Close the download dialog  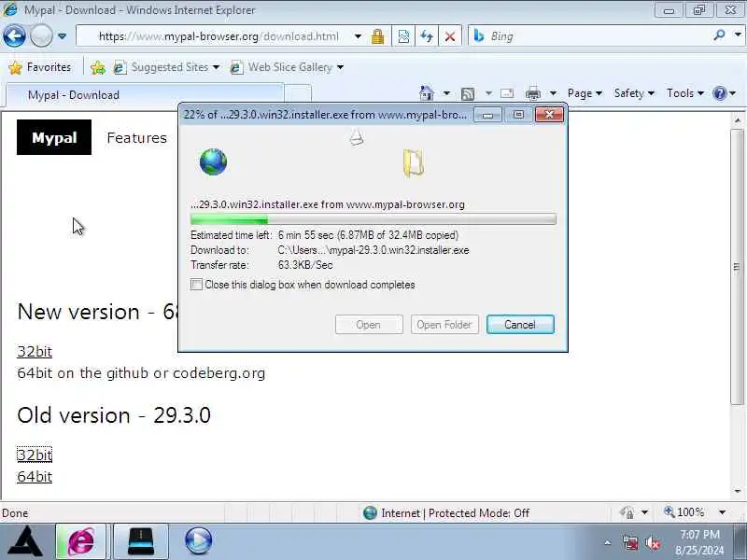pos(549,115)
